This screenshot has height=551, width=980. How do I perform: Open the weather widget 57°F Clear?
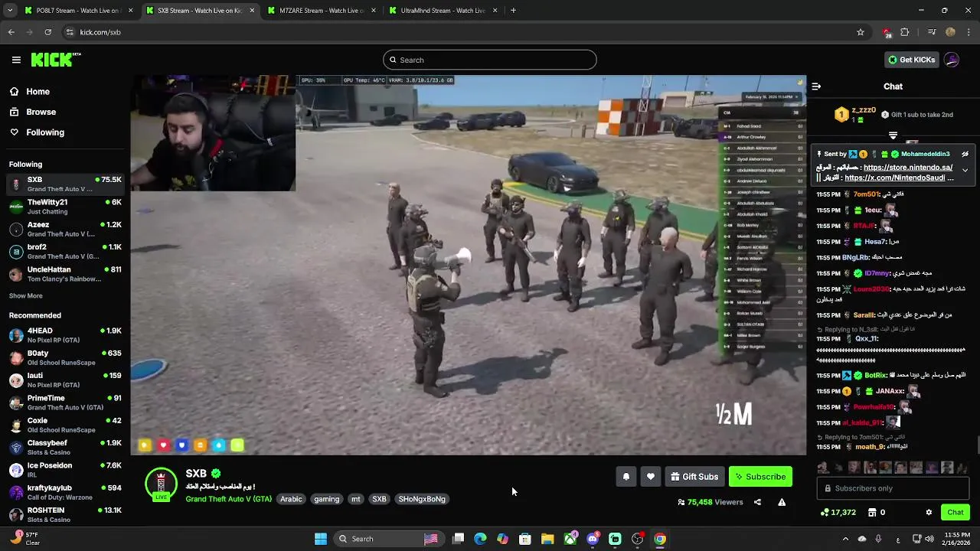click(x=24, y=539)
